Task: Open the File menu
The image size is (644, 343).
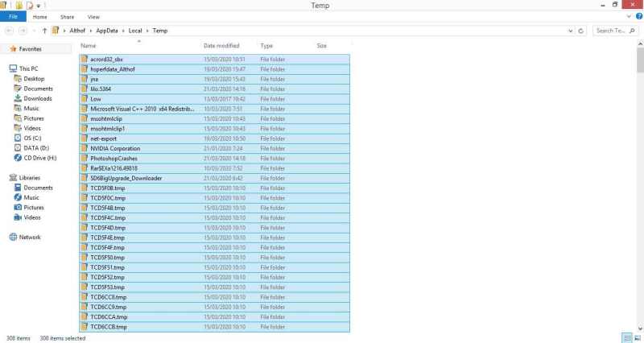Action: pos(13,17)
